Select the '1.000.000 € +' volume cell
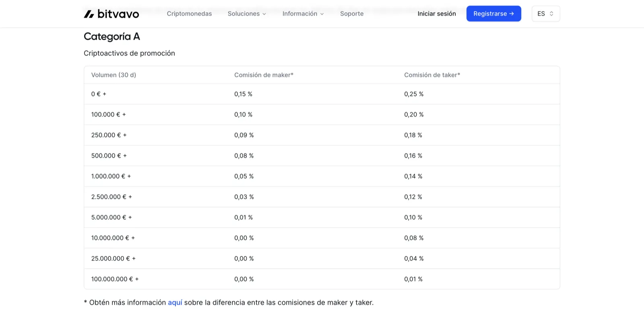The width and height of the screenshot is (644, 320). [111, 176]
